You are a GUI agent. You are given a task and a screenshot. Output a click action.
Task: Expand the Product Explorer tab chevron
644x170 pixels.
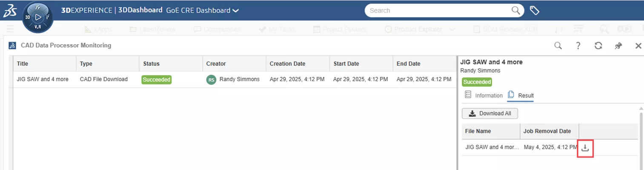pyautogui.click(x=452, y=29)
